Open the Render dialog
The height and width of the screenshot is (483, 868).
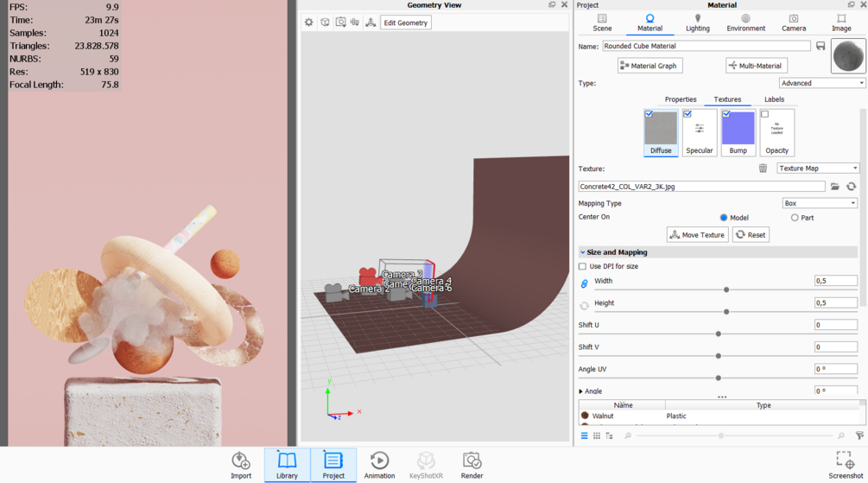click(472, 465)
